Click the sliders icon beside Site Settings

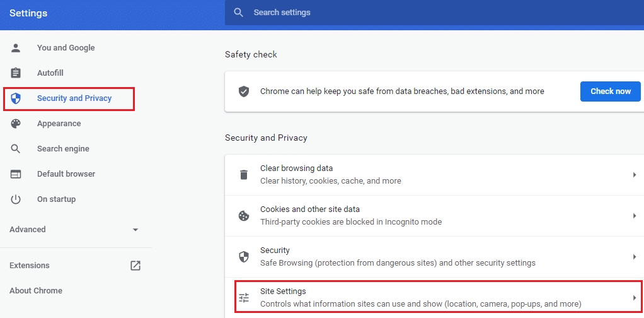(x=244, y=297)
